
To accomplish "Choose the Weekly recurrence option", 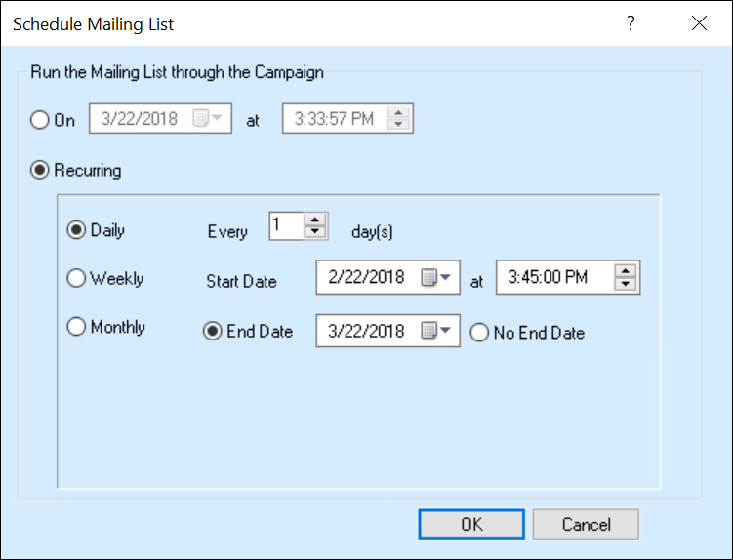I will coord(76,278).
